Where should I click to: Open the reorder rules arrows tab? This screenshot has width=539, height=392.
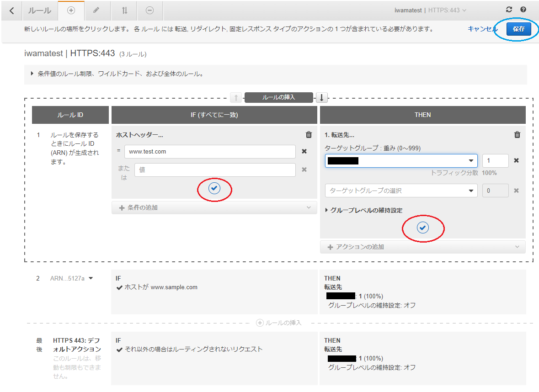[x=124, y=11]
